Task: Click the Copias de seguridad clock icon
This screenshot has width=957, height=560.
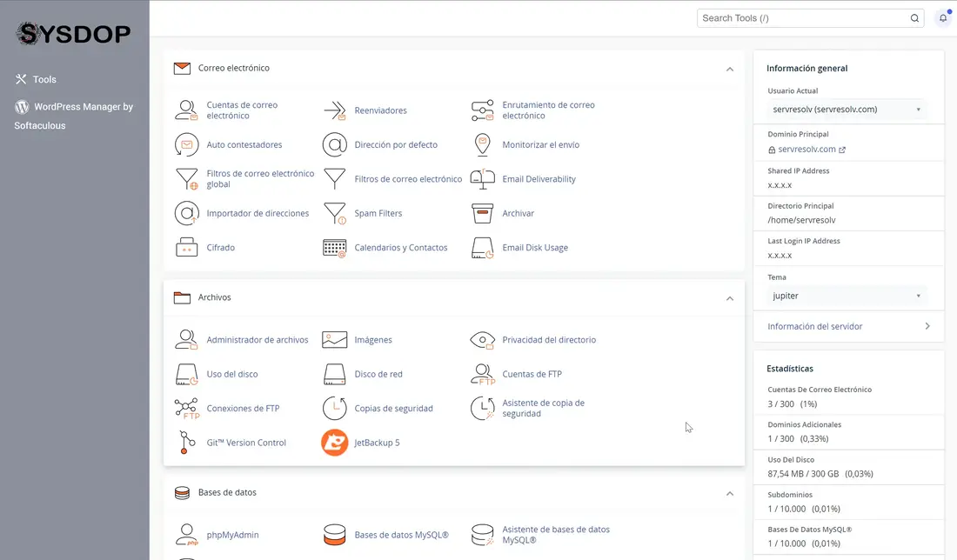Action: (334, 408)
